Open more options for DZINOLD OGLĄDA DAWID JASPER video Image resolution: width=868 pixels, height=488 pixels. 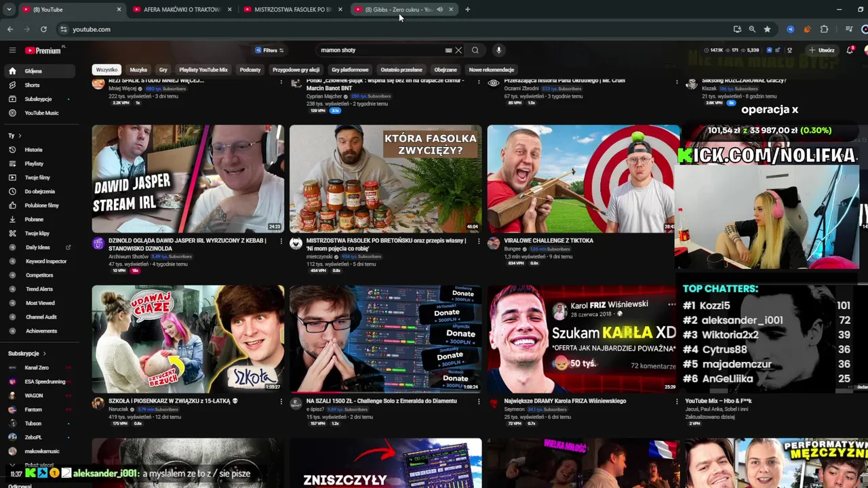(281, 241)
